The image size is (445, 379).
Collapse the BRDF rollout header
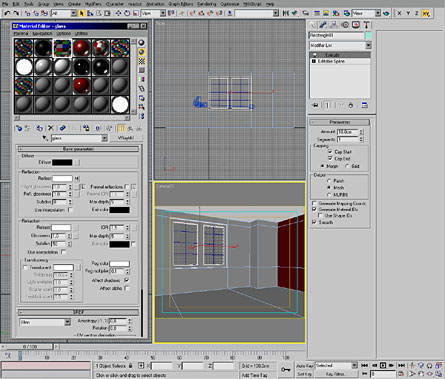pos(78,312)
